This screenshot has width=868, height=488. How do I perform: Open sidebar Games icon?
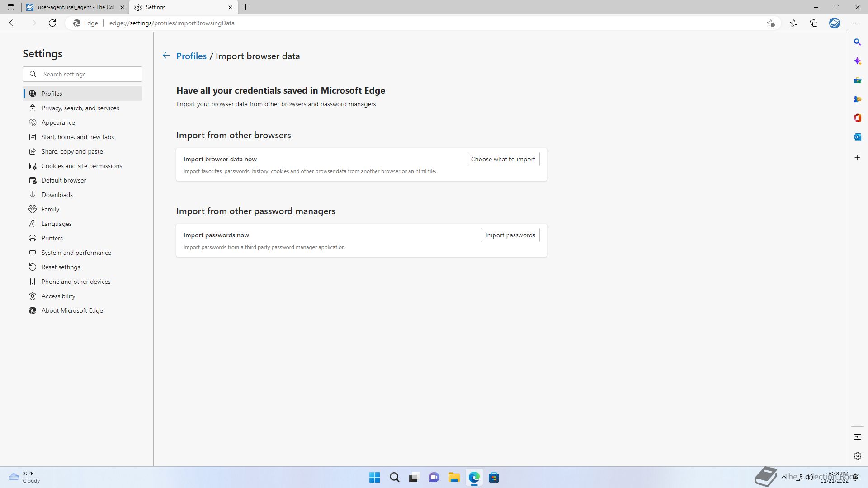(x=857, y=99)
